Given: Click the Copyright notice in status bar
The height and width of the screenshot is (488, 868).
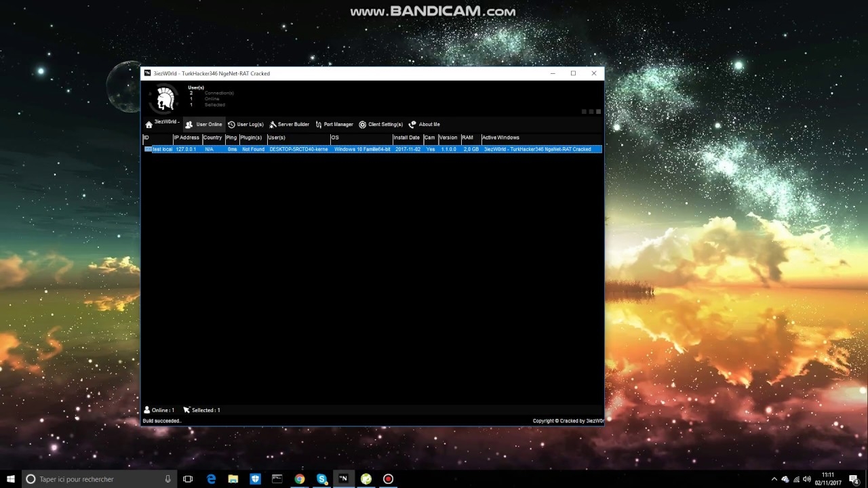Looking at the screenshot, I should tap(568, 421).
